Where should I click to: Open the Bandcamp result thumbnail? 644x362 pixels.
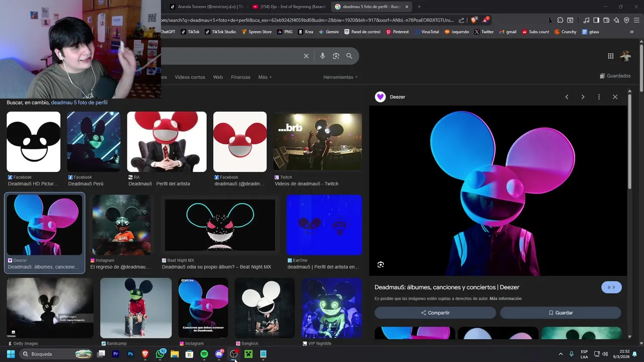136,308
